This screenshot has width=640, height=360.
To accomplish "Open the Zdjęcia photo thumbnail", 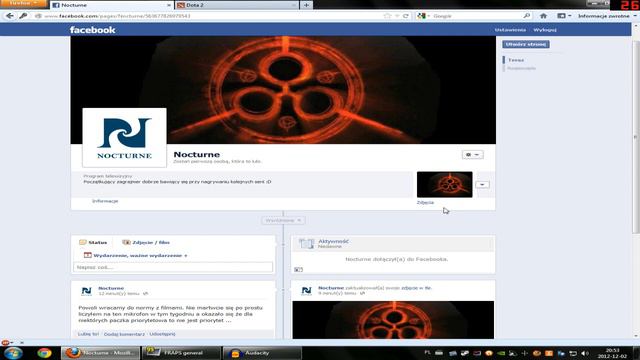I will click(x=444, y=184).
